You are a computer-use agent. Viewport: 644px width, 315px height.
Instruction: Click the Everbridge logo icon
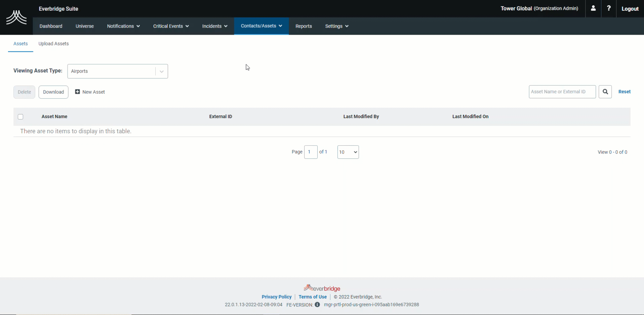(16, 17)
